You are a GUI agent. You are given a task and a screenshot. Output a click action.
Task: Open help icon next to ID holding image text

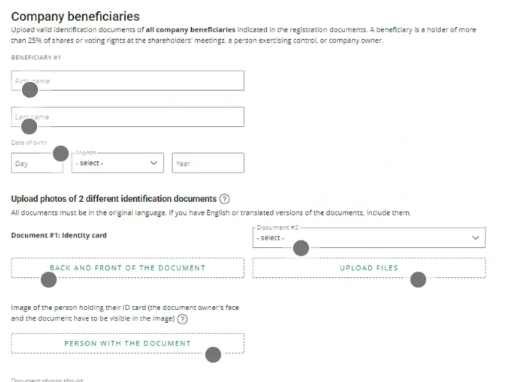click(182, 319)
